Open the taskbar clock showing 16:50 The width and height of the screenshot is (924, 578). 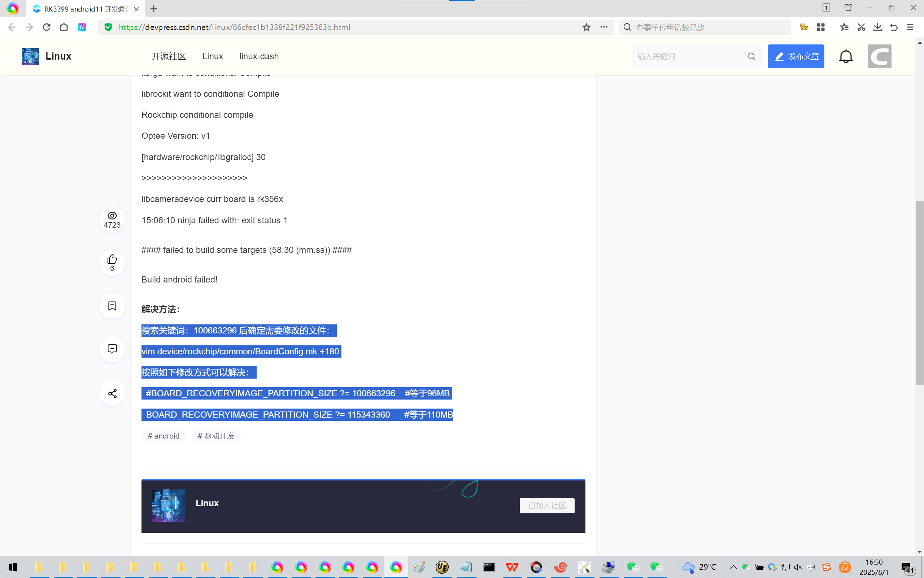[873, 567]
